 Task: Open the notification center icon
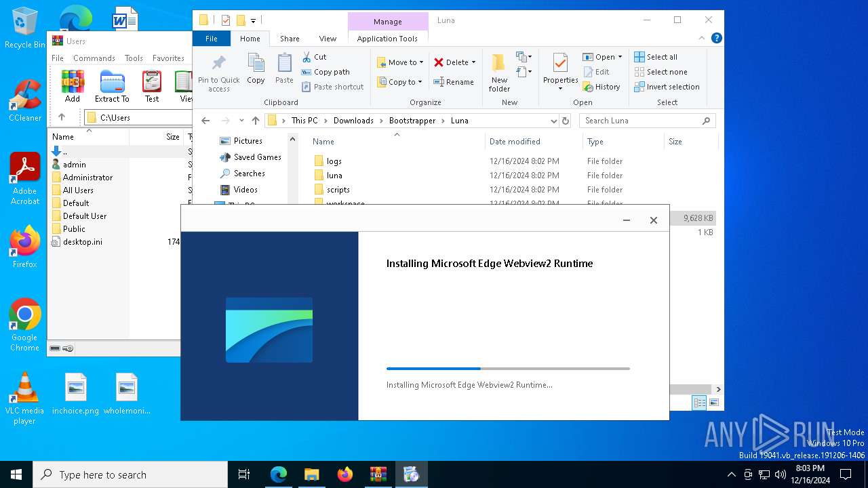coord(846,474)
